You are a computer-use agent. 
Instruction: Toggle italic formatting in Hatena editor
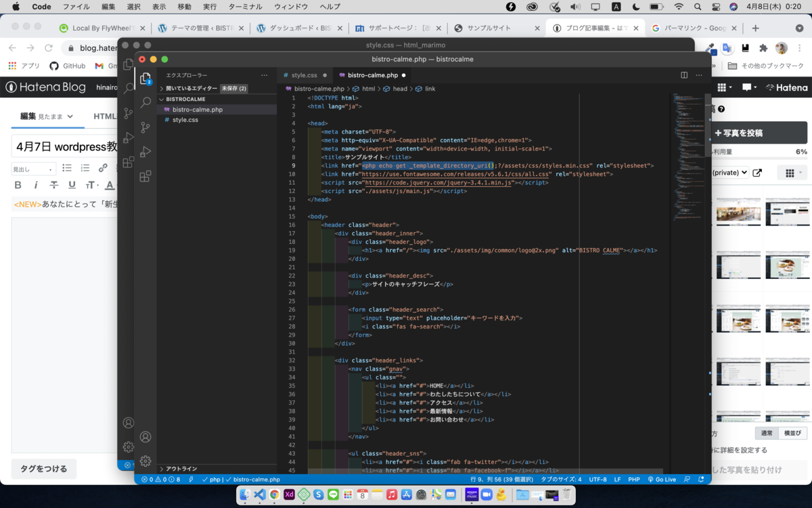pos(36,186)
